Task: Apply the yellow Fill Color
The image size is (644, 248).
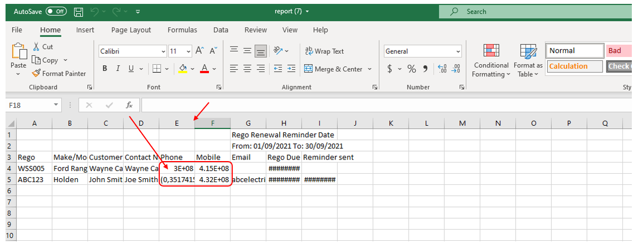Action: pos(183,69)
